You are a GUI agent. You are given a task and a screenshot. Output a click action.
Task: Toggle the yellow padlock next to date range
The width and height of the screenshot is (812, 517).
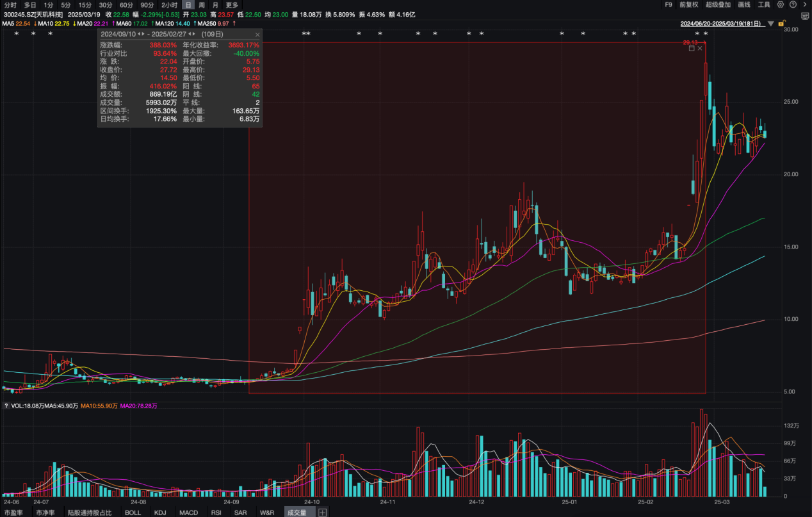782,24
